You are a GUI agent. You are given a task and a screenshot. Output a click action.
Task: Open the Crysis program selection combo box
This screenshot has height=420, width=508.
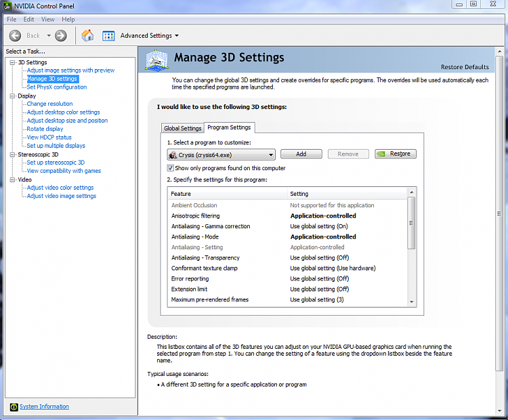221,154
